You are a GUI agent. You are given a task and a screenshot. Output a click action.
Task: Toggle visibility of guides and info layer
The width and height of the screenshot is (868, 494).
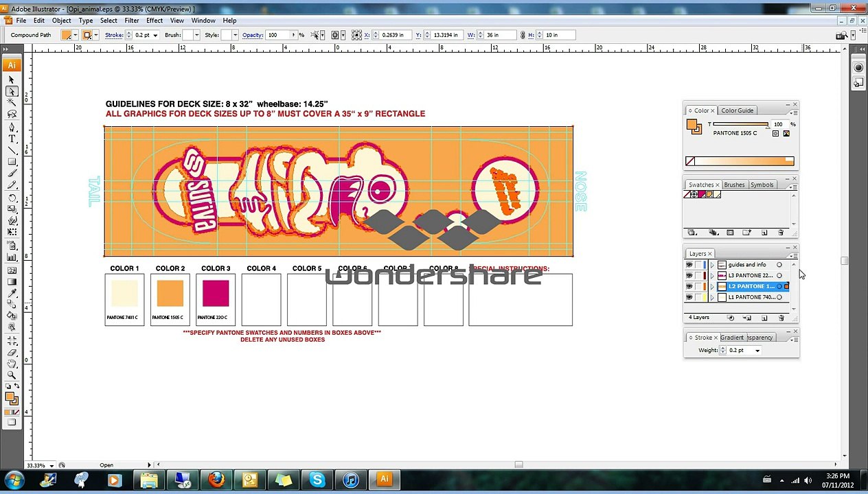(x=689, y=265)
